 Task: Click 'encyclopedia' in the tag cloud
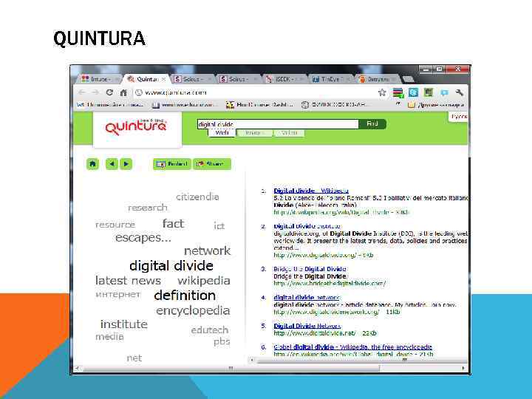193,310
